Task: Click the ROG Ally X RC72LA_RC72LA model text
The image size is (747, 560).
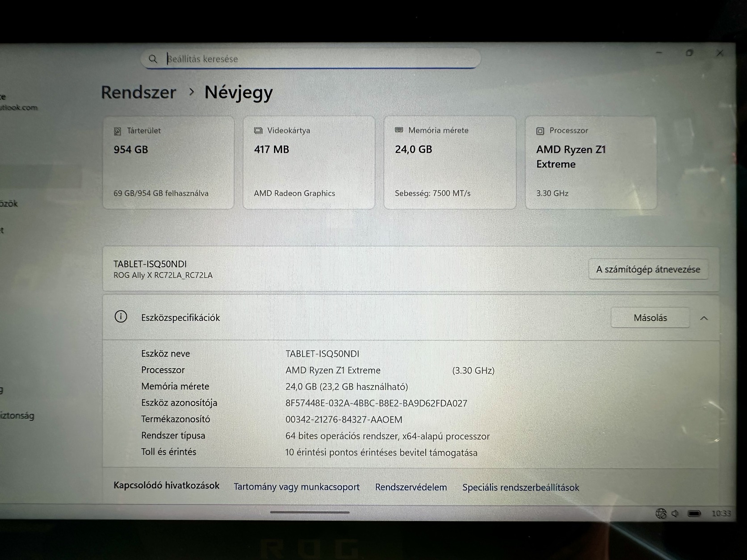Action: 163,275
